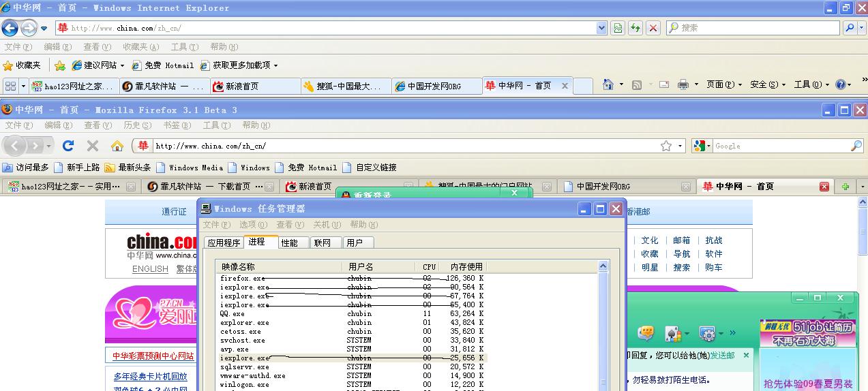
Task: Click the Firefox reload icon
Action: click(68, 146)
